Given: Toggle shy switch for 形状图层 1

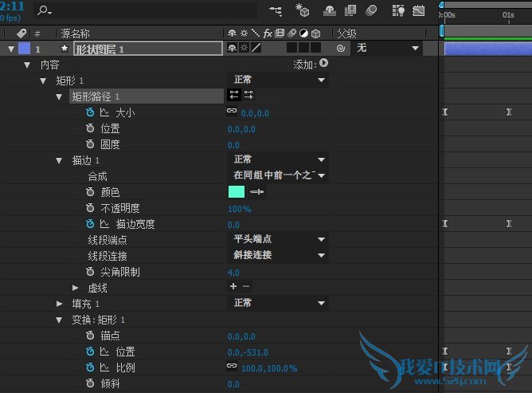Looking at the screenshot, I should click(x=232, y=49).
